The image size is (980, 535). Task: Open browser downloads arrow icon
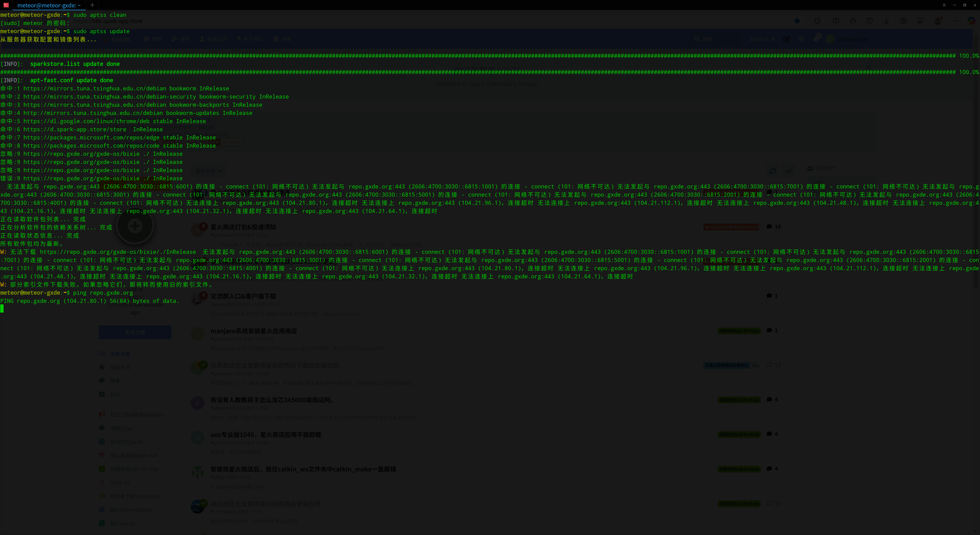tap(886, 21)
